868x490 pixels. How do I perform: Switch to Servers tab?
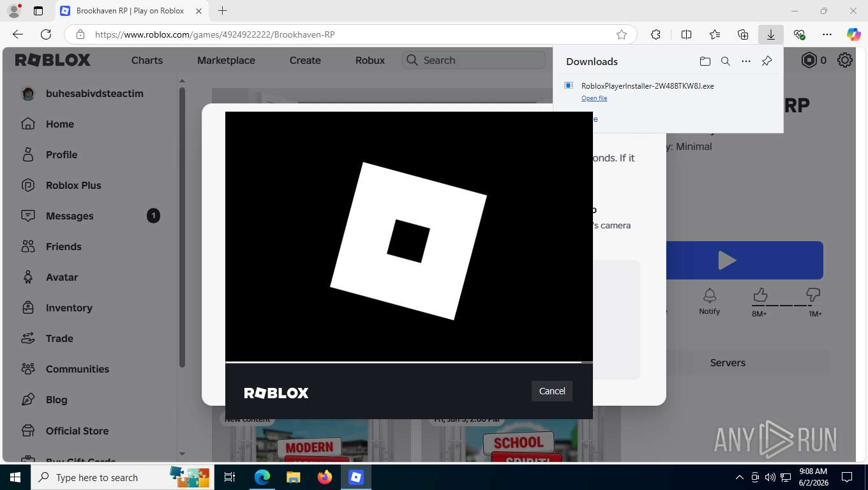(728, 362)
